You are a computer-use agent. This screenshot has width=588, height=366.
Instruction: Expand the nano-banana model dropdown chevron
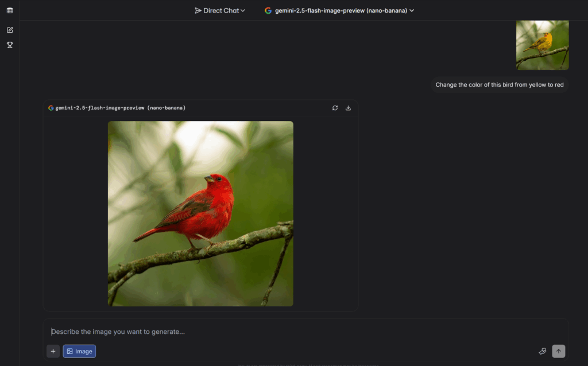pos(412,10)
